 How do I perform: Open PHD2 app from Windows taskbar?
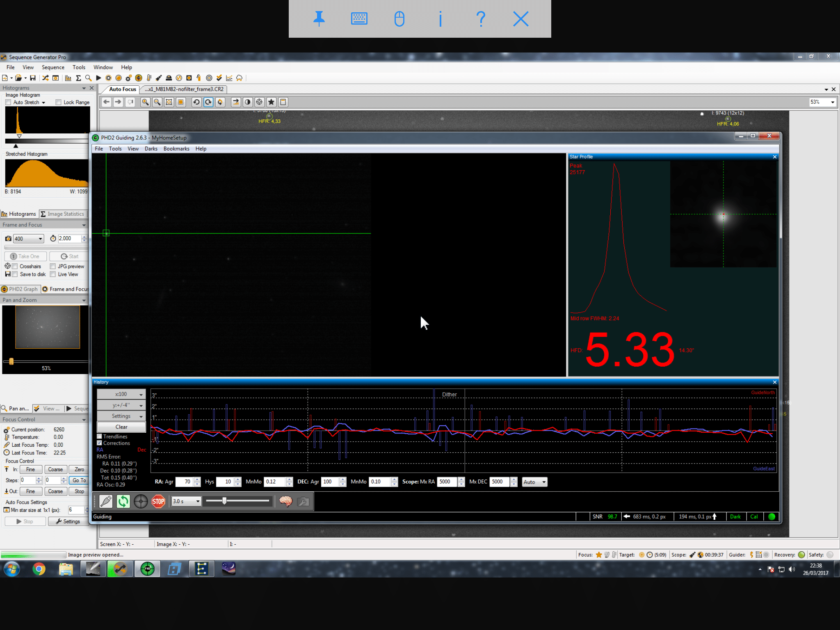147,569
